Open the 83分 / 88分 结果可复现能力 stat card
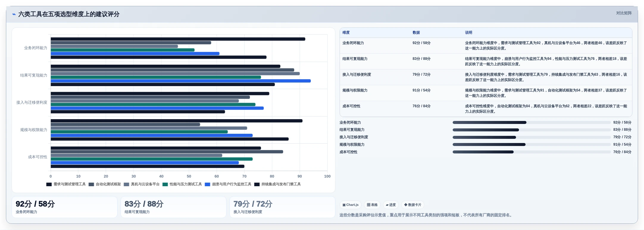Viewport: 644px width, 230px height. pyautogui.click(x=173, y=207)
